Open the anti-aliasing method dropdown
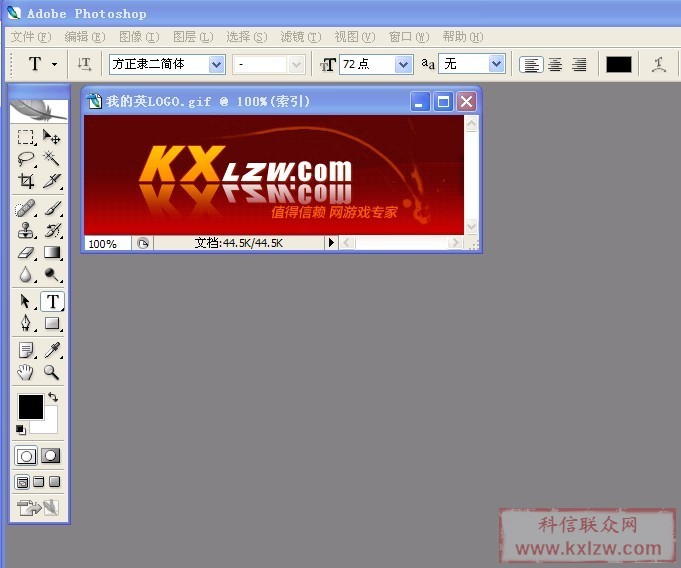The width and height of the screenshot is (681, 568). tap(496, 64)
